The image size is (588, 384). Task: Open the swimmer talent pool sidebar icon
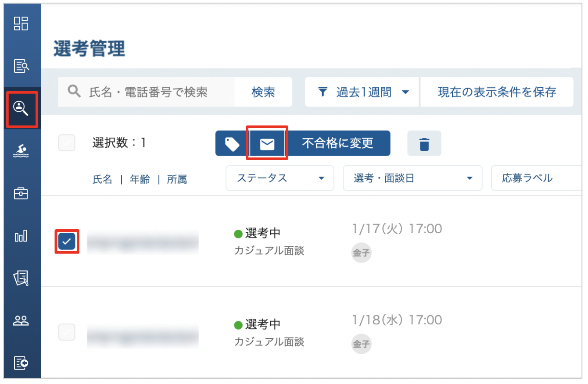point(21,152)
